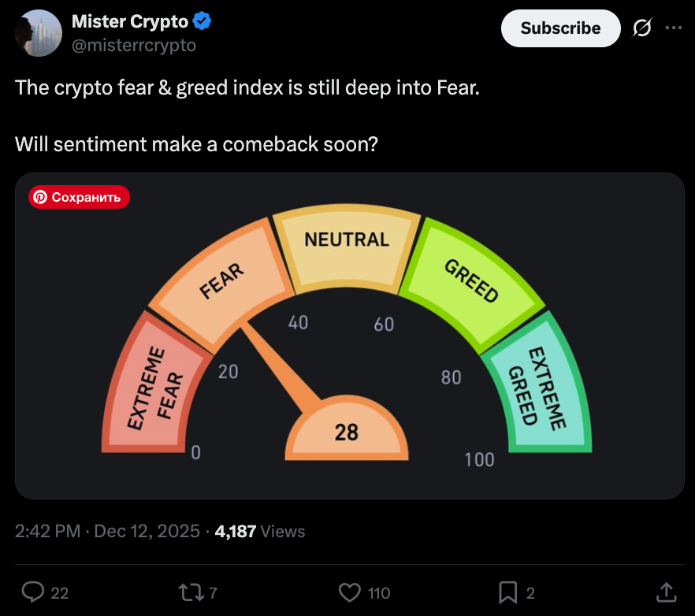This screenshot has height=616, width=695.
Task: Click the Grok explain icon
Action: coord(641,28)
